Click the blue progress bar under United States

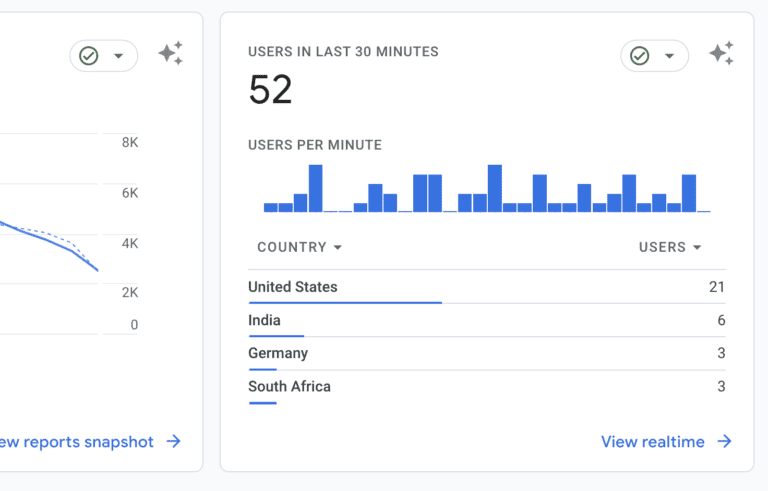point(344,302)
